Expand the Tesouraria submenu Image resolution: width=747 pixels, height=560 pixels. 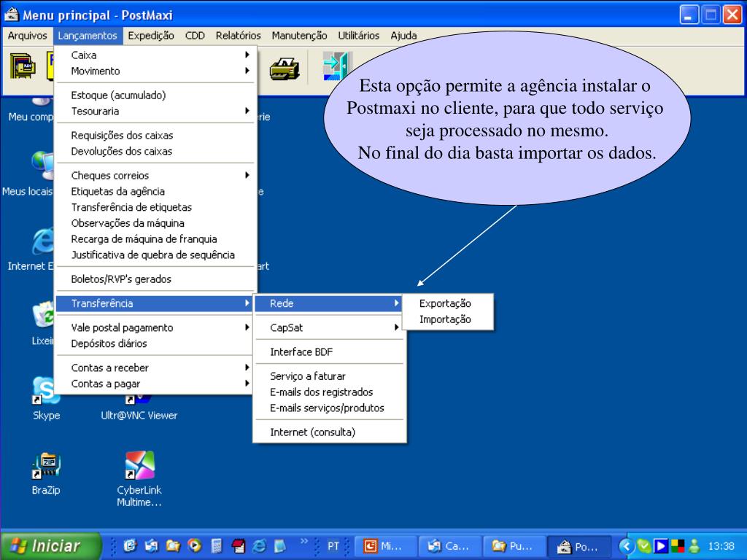coord(155,111)
